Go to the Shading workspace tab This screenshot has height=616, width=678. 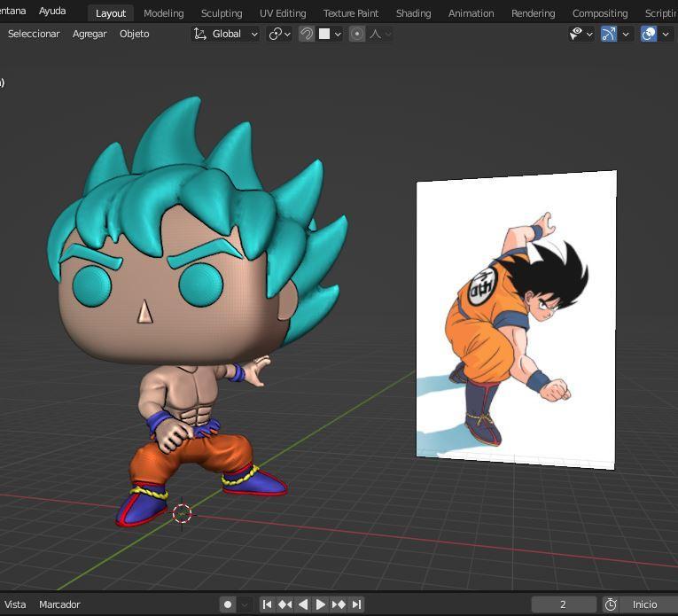click(413, 13)
